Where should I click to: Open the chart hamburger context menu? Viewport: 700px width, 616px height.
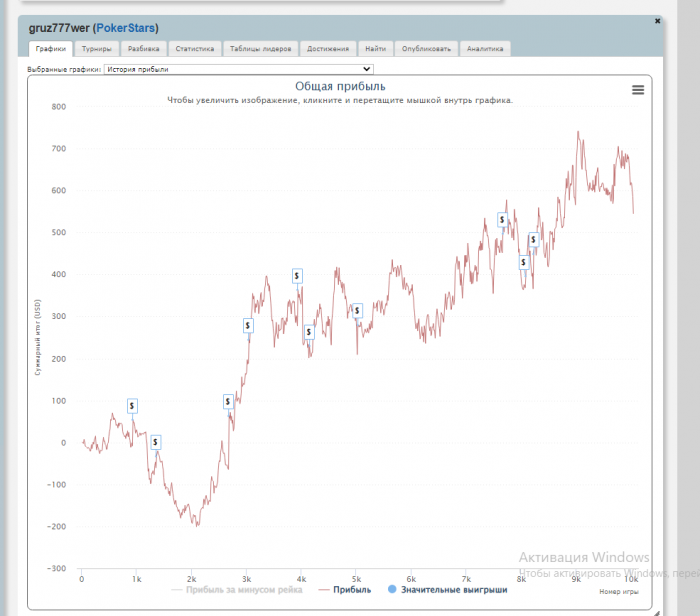[638, 90]
